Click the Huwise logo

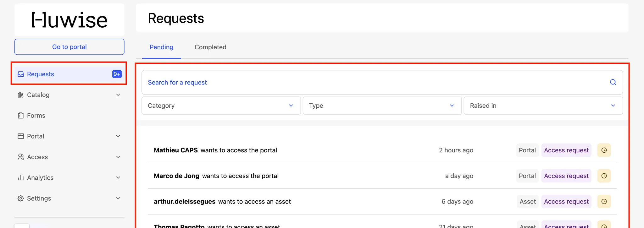(69, 20)
